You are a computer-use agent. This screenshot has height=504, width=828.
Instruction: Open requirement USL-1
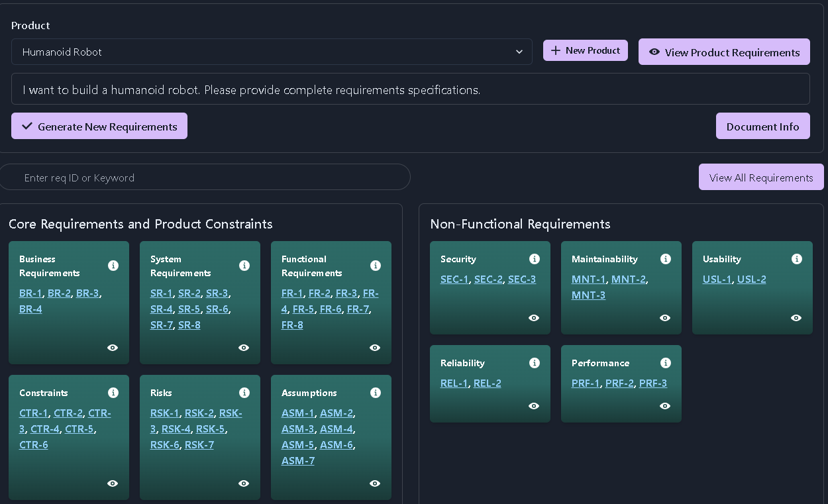(717, 279)
